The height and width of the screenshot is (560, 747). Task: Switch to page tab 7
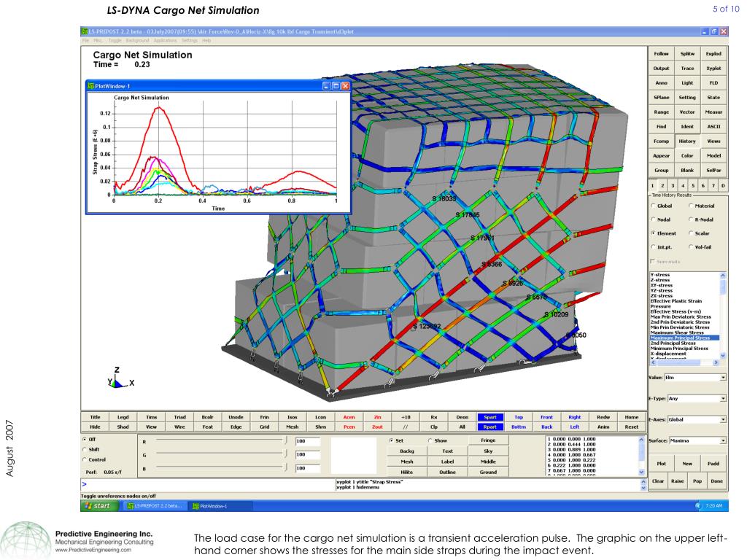point(713,186)
